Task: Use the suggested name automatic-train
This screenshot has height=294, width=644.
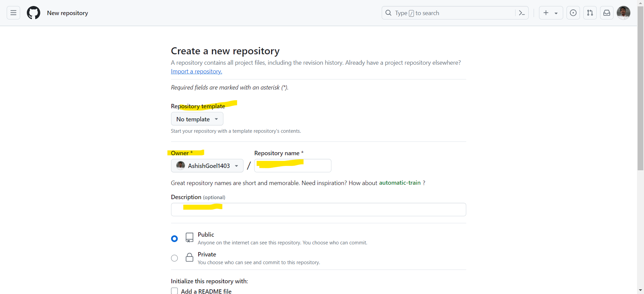Action: tap(399, 183)
